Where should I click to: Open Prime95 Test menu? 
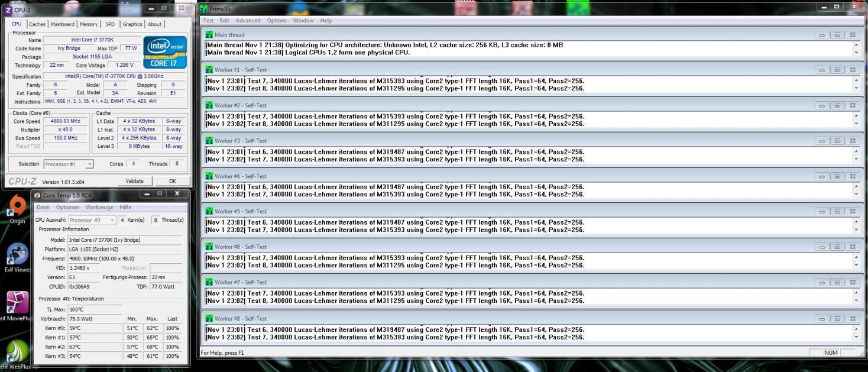pos(208,21)
